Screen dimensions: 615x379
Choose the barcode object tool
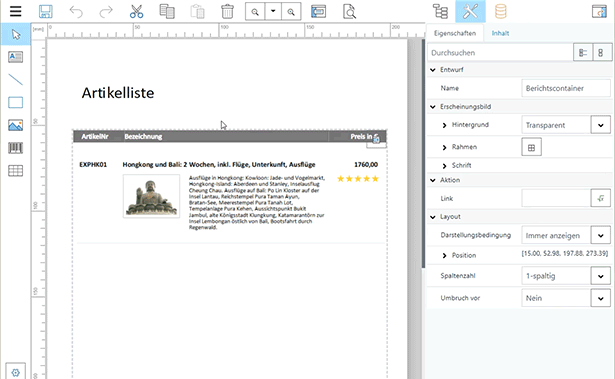(16, 148)
